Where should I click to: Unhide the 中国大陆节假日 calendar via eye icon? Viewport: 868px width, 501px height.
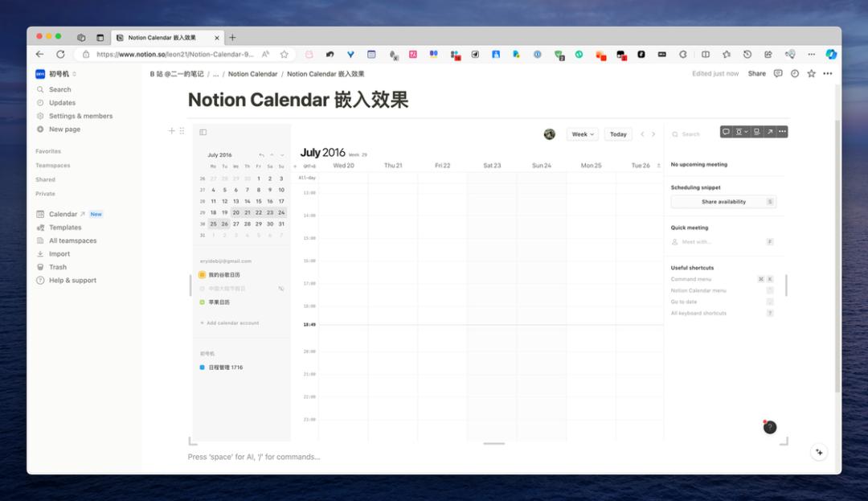coord(281,289)
